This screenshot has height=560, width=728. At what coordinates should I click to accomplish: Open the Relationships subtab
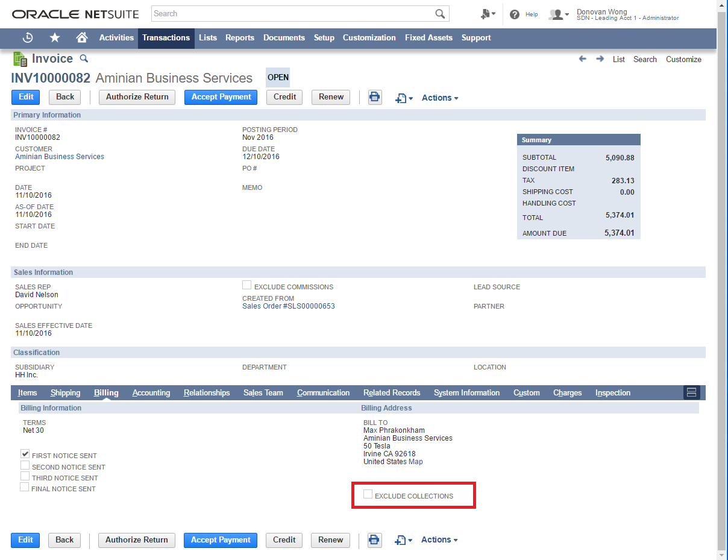tap(207, 392)
